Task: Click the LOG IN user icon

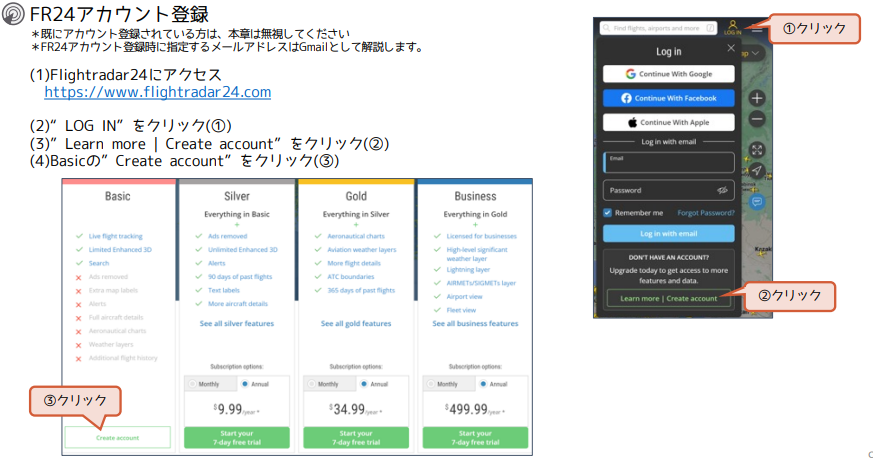Action: 732,27
